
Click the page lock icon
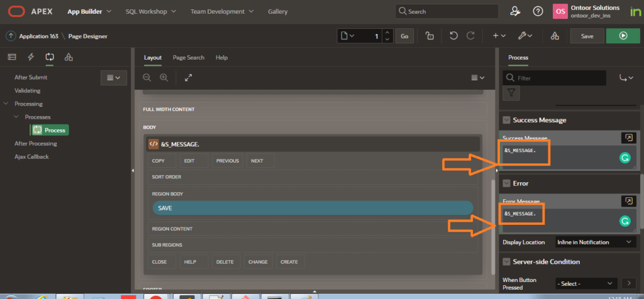(429, 36)
